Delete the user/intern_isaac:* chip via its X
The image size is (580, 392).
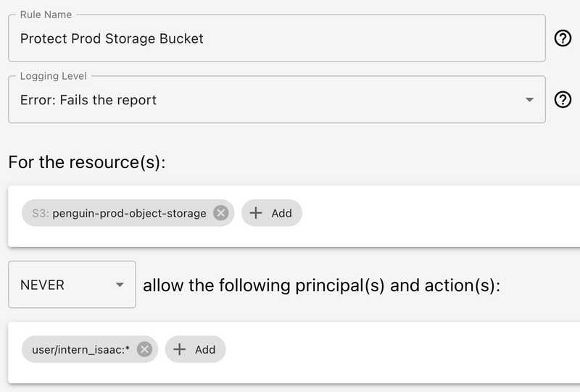click(144, 349)
